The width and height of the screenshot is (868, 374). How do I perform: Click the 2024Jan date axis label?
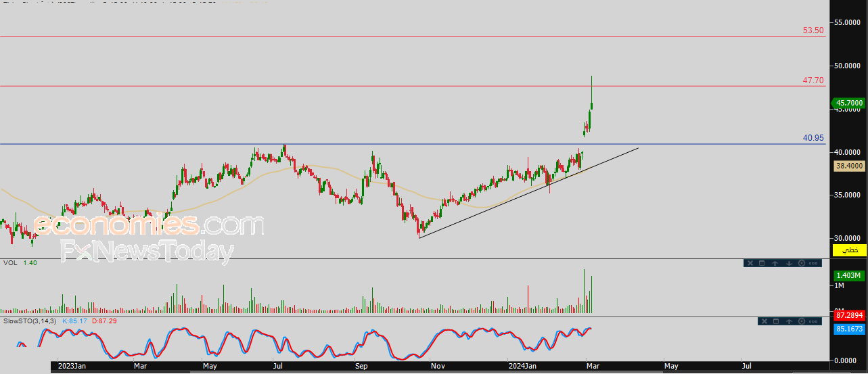522,367
